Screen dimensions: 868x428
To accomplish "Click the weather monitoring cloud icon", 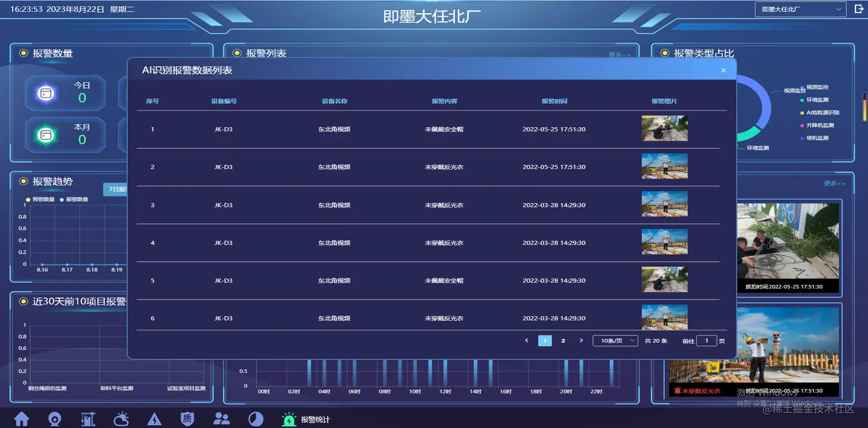I will click(x=122, y=419).
